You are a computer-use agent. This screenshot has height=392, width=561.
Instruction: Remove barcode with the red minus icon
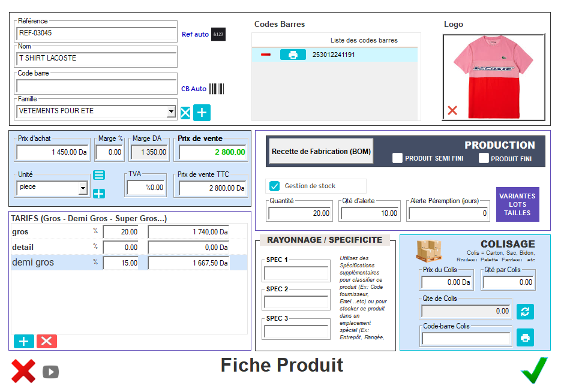click(266, 55)
